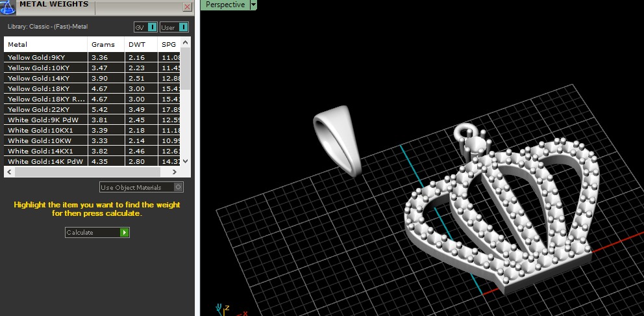644x316 pixels.
Task: Click the horizontal scroll left arrow
Action: [10, 172]
